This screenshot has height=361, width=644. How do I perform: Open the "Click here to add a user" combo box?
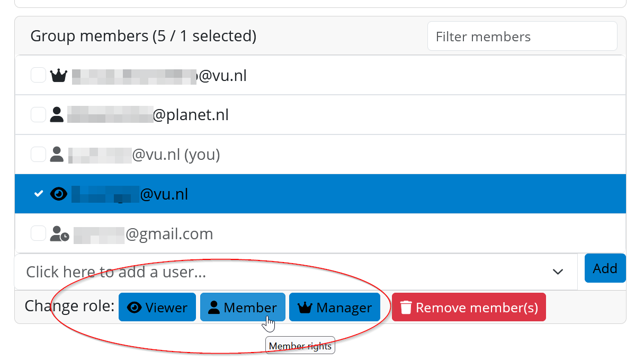[x=286, y=272]
